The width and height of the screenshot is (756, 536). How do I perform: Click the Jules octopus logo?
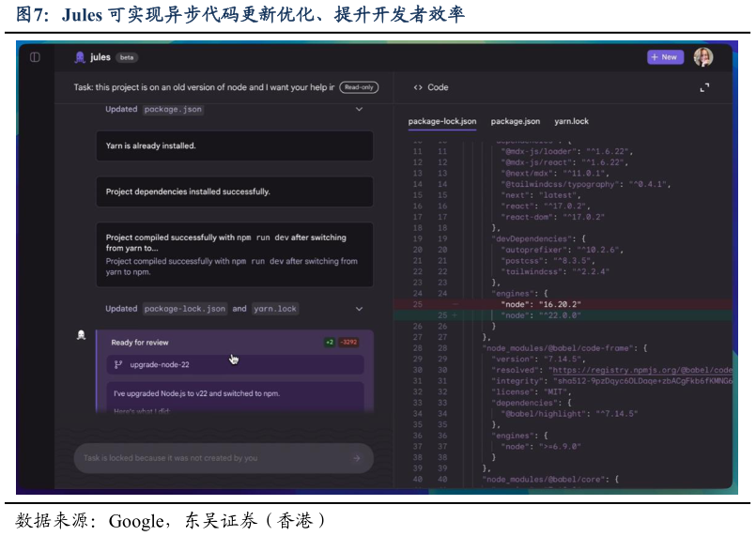80,57
